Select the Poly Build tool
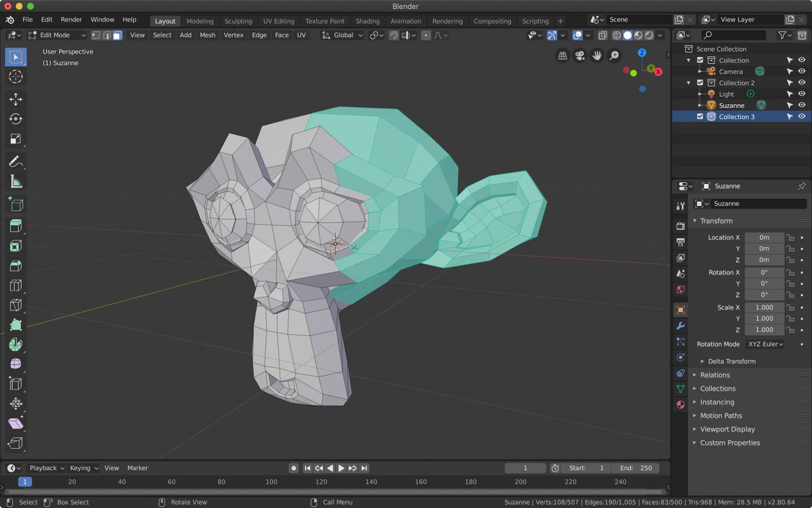812x508 pixels. (16, 324)
